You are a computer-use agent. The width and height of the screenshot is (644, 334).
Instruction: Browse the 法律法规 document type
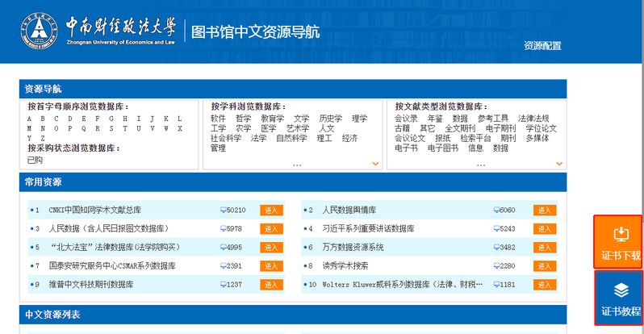click(x=533, y=119)
